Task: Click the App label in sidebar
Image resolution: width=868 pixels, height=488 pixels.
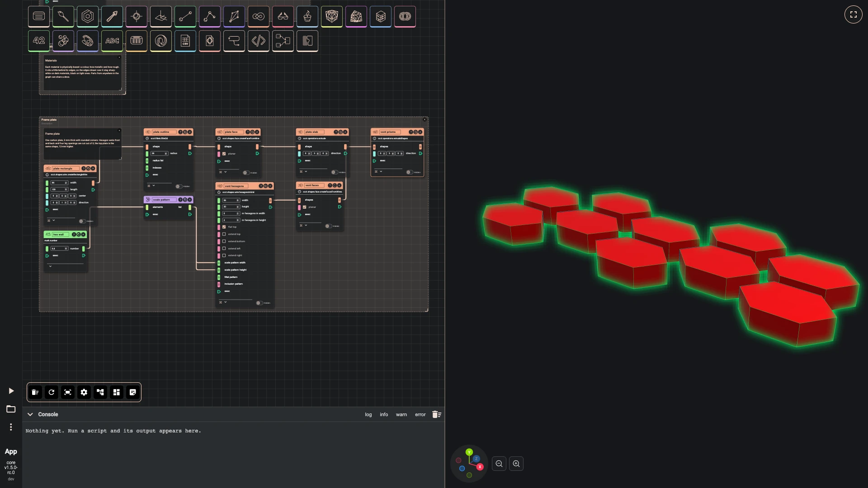Action: pyautogui.click(x=11, y=451)
